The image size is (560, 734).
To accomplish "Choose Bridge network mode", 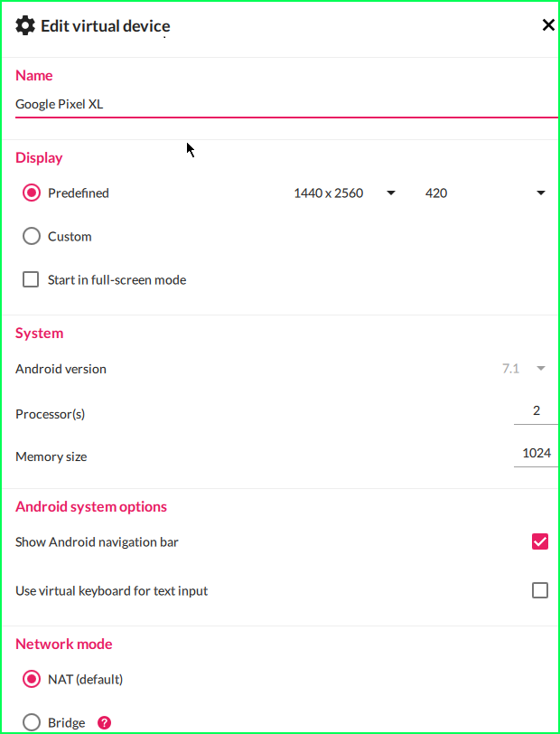I will pos(32,722).
